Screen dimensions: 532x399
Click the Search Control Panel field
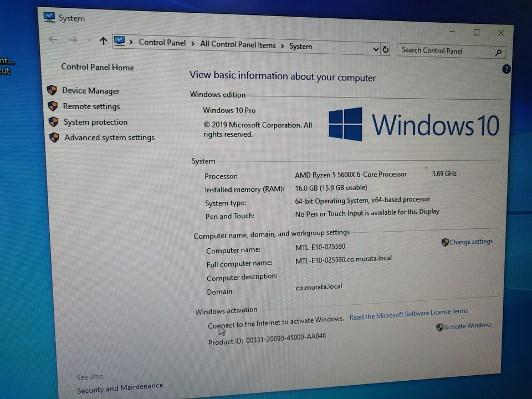(x=443, y=51)
